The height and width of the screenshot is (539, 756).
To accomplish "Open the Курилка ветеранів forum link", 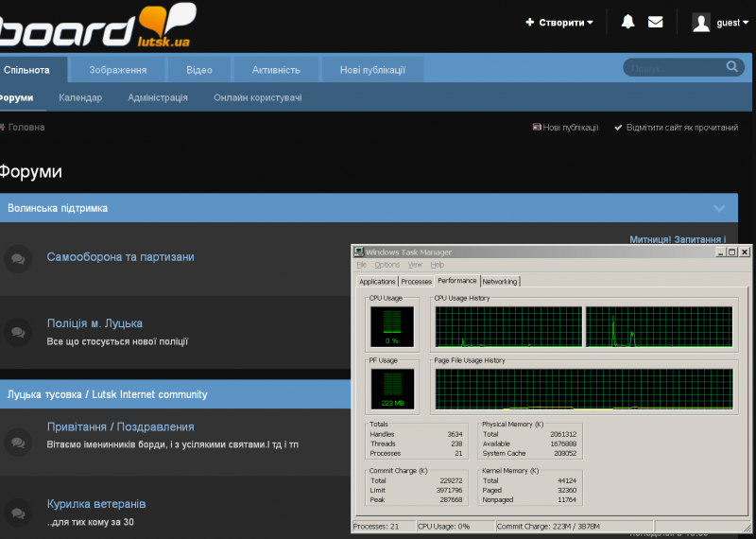I will pos(96,504).
